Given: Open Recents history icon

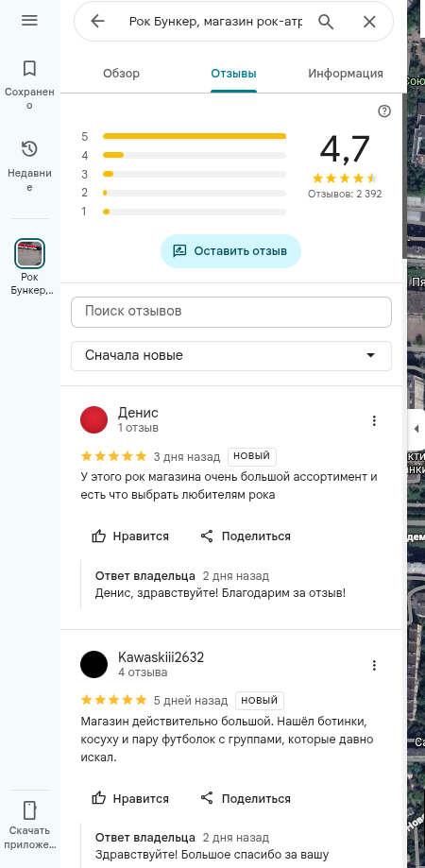Looking at the screenshot, I should pos(29,149).
